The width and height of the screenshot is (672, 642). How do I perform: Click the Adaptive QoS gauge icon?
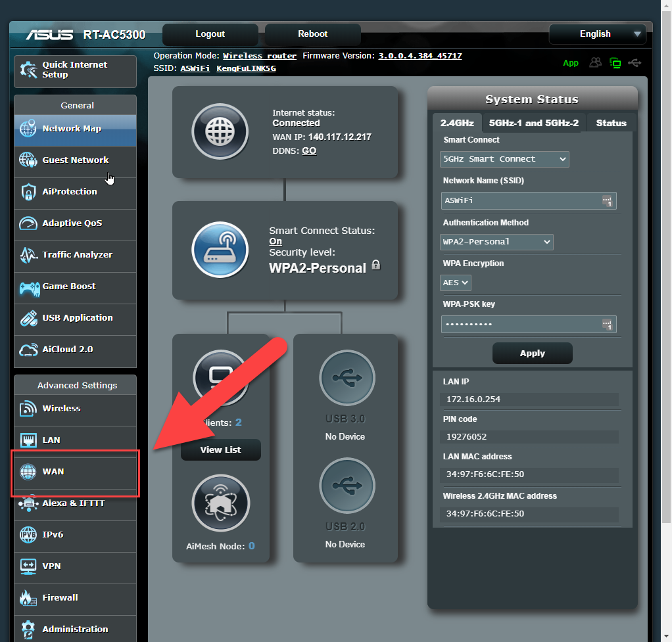pyautogui.click(x=28, y=223)
